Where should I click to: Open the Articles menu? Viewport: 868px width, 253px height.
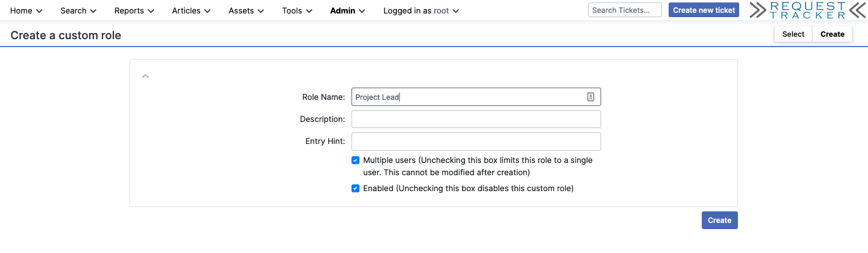tap(191, 10)
